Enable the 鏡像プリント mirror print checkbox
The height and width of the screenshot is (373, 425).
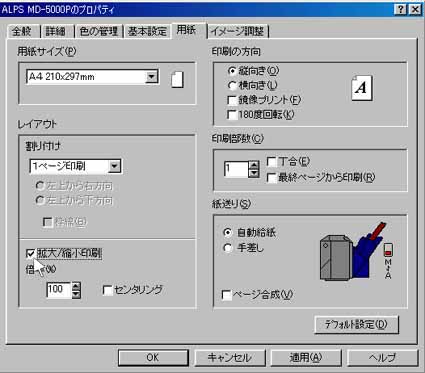232,100
